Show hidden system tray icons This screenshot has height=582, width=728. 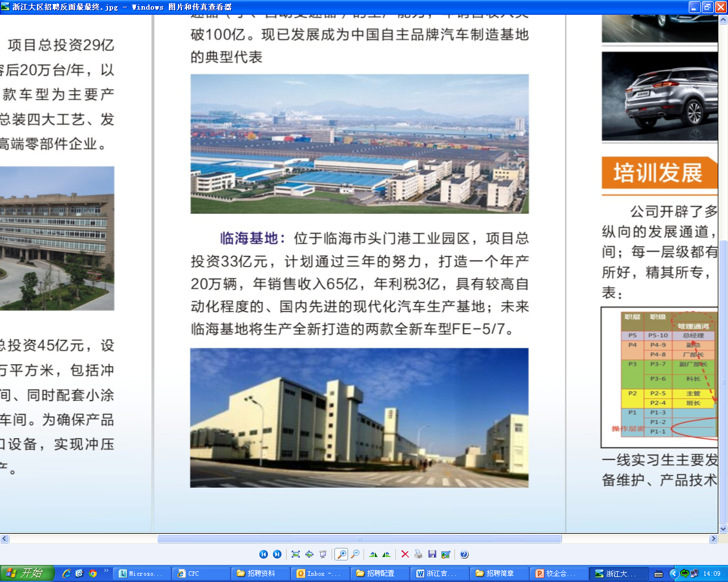coord(673,573)
